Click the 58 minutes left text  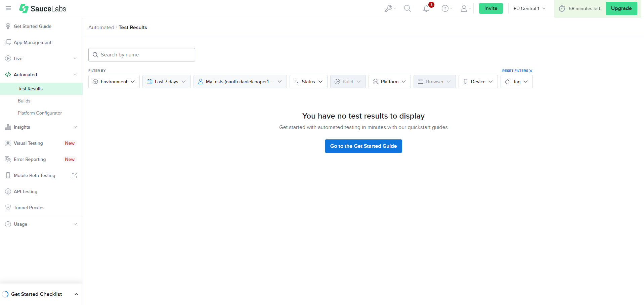[584, 8]
